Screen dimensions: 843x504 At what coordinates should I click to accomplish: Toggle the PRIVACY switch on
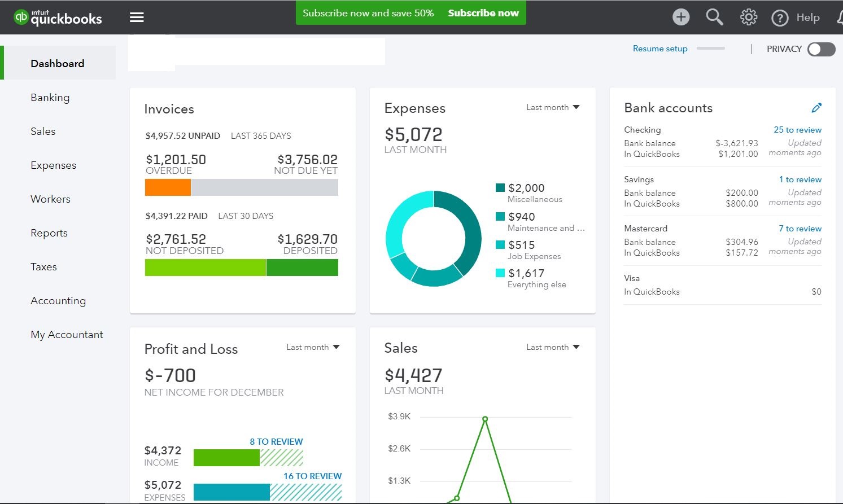(822, 49)
